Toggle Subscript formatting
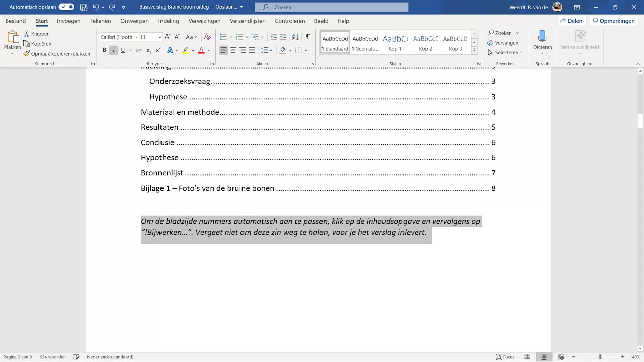 tap(149, 50)
